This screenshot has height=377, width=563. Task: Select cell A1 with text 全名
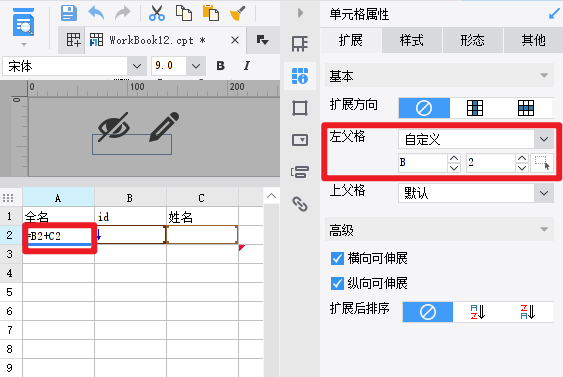(59, 217)
